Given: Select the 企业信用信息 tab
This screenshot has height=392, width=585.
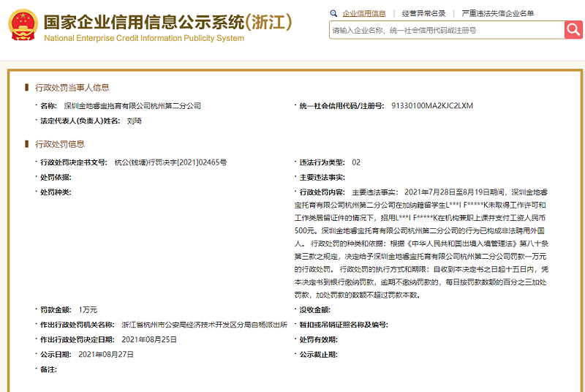Looking at the screenshot, I should coord(364,13).
